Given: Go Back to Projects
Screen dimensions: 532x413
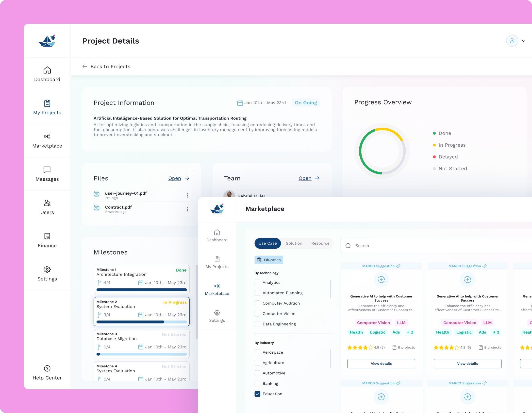Looking at the screenshot, I should tap(106, 67).
